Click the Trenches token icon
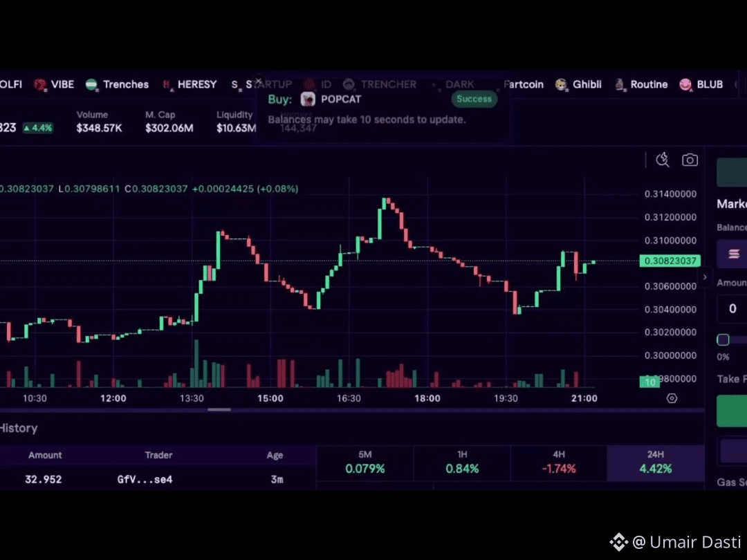This screenshot has width=747, height=560. pos(91,85)
